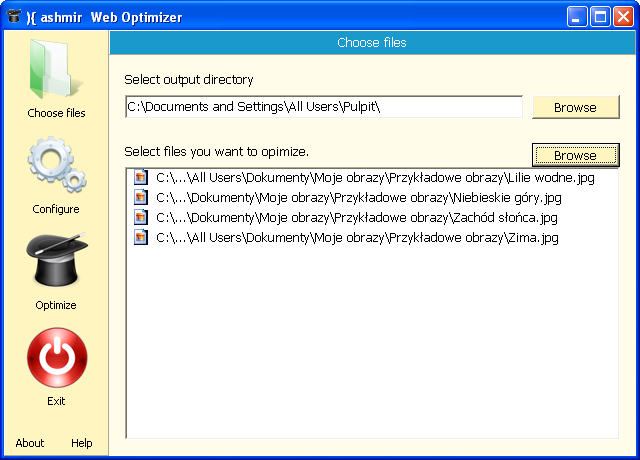
Task: Maximize the Web Optimizer window
Action: (x=600, y=16)
